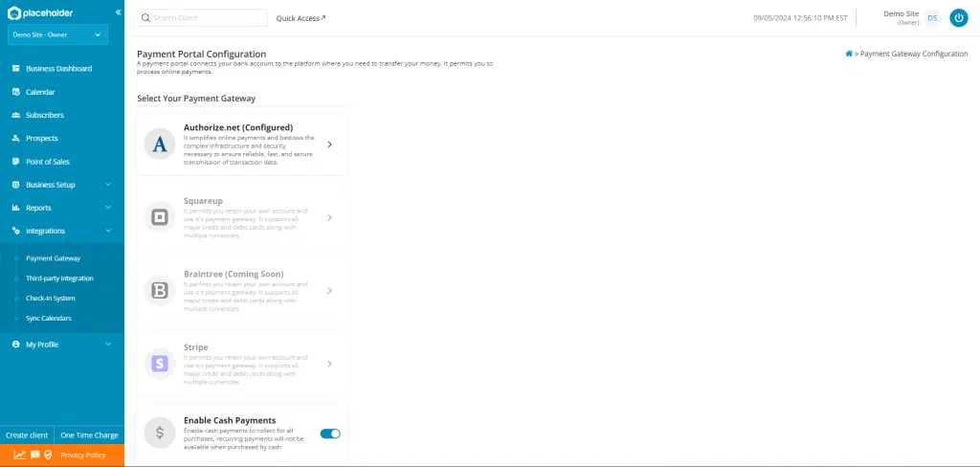Viewport: 980px width, 467px height.
Task: Open the Quick Access link
Action: [301, 18]
